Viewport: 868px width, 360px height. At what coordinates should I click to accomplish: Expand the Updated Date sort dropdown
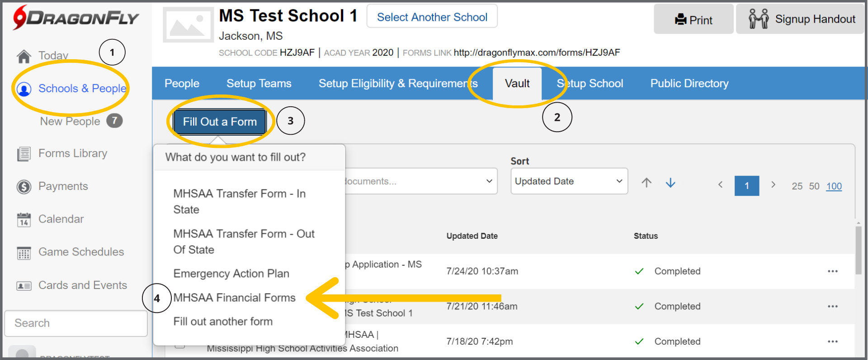569,181
